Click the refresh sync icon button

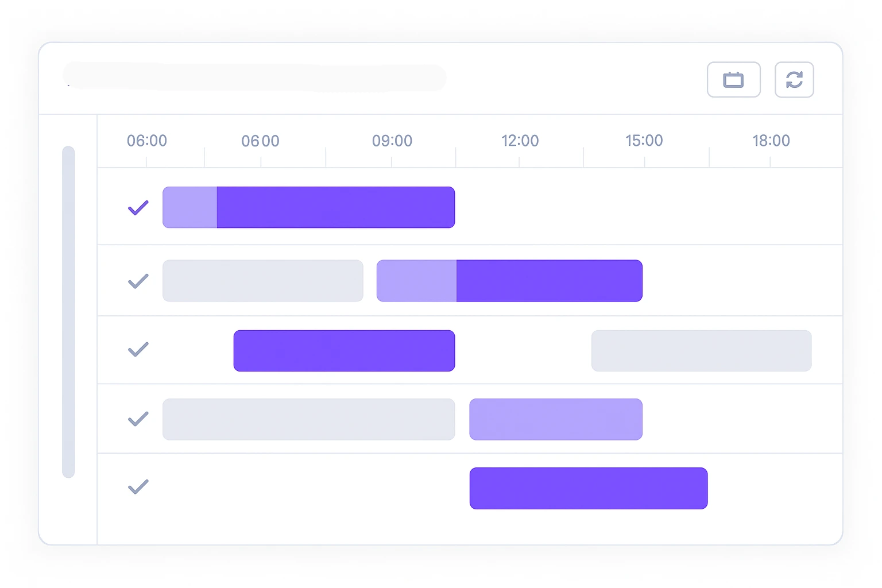[x=794, y=80]
